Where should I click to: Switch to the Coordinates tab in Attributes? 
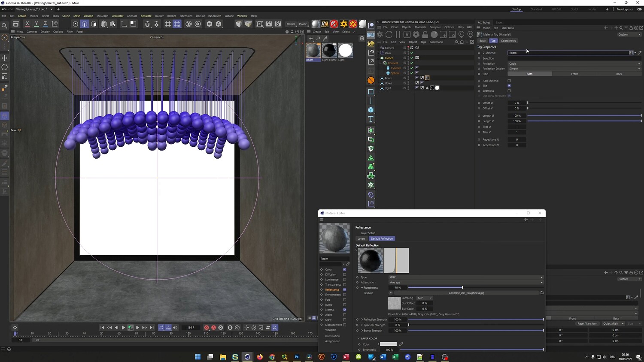[x=508, y=41]
